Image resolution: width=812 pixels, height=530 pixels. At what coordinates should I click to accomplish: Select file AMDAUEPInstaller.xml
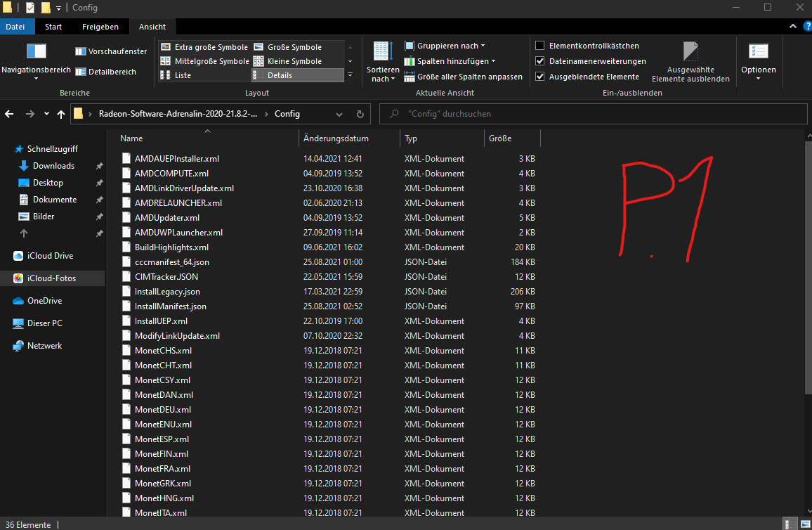click(x=176, y=159)
